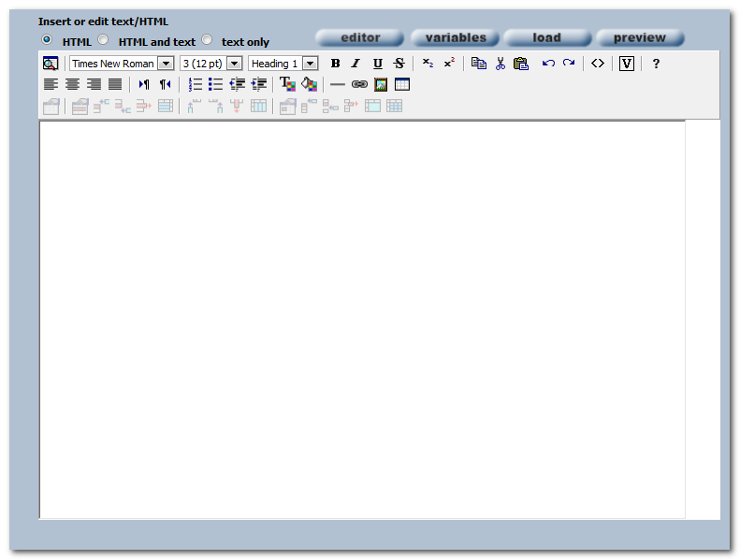Image resolution: width=740 pixels, height=560 pixels.
Task: Click the greyed-out row properties icon
Action: coord(80,107)
